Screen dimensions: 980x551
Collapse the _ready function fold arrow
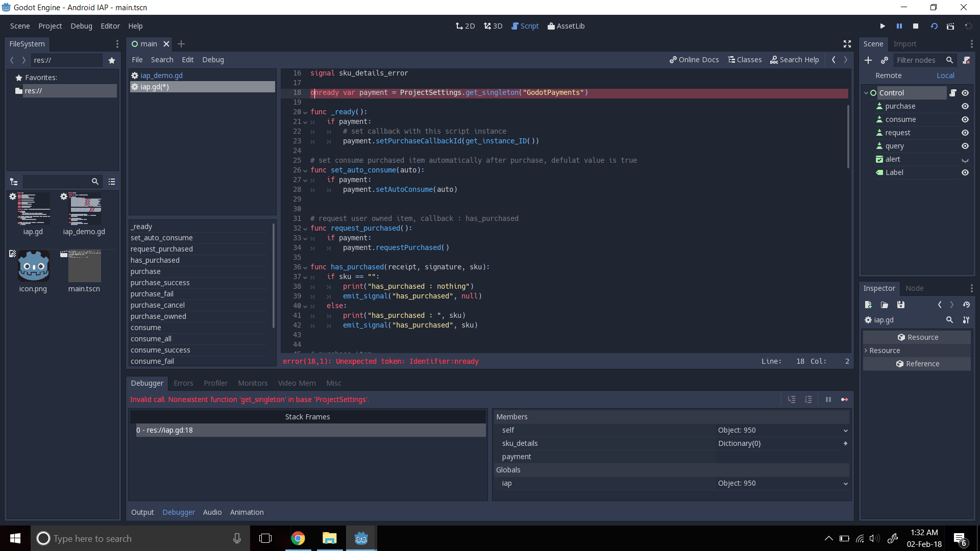305,112
